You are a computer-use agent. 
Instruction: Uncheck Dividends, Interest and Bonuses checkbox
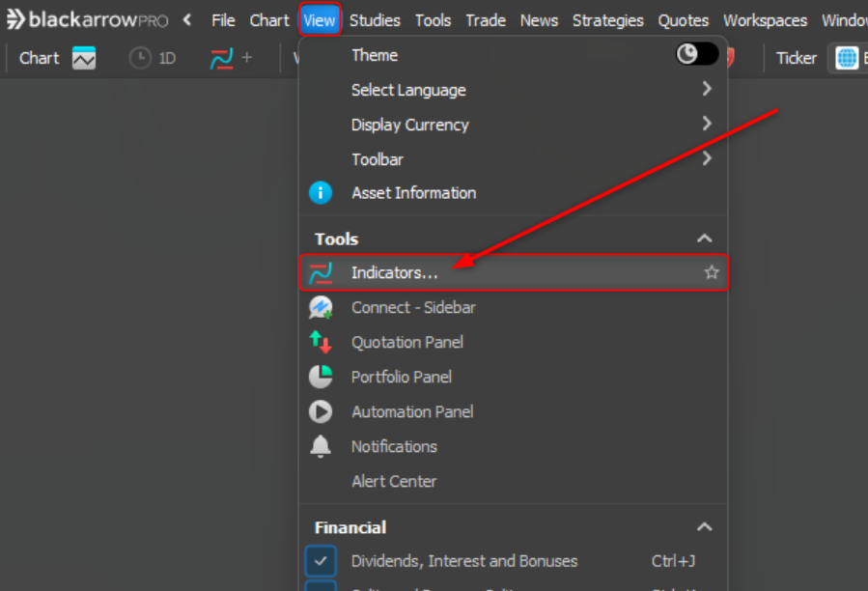tap(321, 561)
